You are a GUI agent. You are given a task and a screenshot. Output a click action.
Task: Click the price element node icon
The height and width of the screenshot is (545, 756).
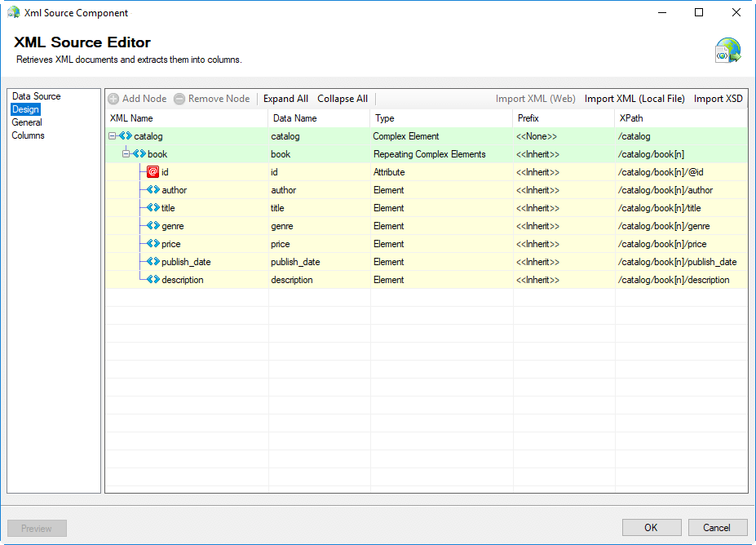pyautogui.click(x=153, y=243)
